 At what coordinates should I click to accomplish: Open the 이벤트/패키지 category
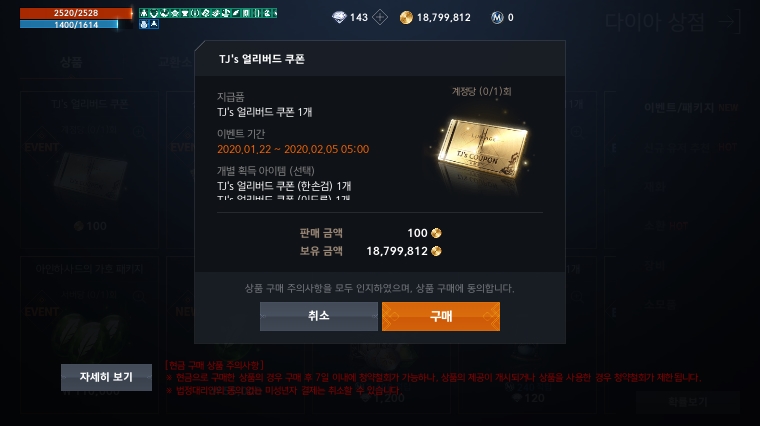[x=679, y=108]
